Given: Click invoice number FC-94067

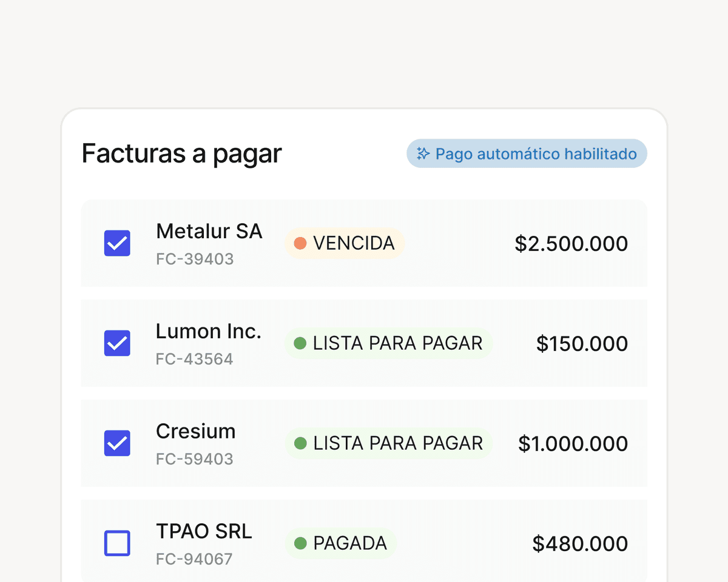Looking at the screenshot, I should point(195,558).
